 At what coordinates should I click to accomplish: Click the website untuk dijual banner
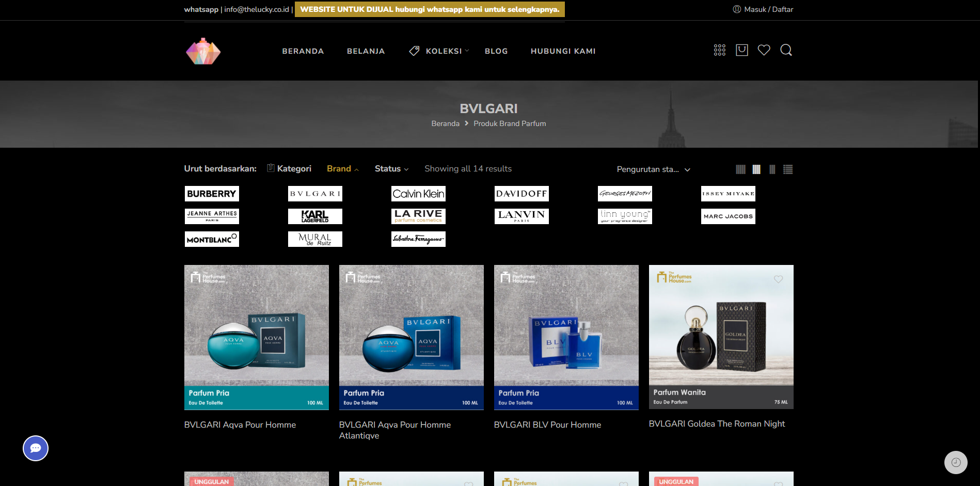coord(430,9)
